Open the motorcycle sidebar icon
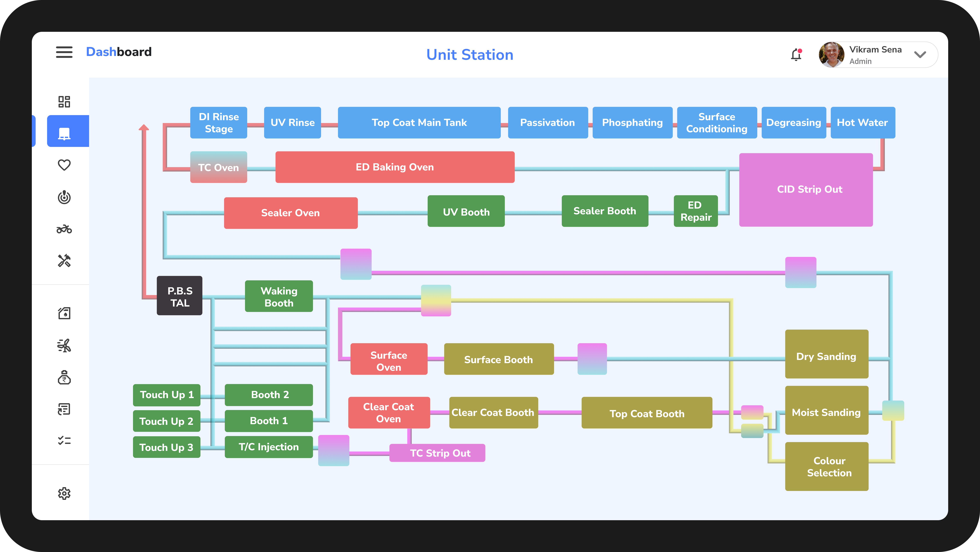 point(64,229)
